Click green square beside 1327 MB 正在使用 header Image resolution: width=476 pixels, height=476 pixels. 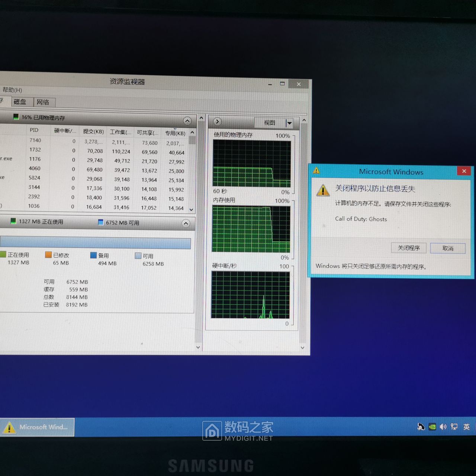click(13, 221)
